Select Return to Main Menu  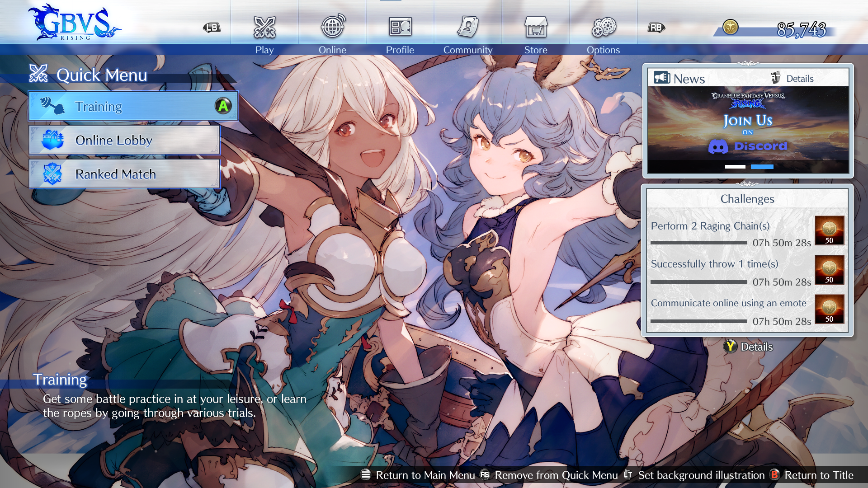[425, 475]
